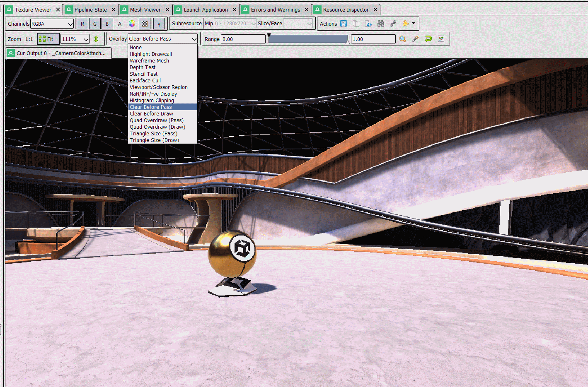Click the Fit button to fit texture
Screen dimensions: 588x387
click(48, 38)
